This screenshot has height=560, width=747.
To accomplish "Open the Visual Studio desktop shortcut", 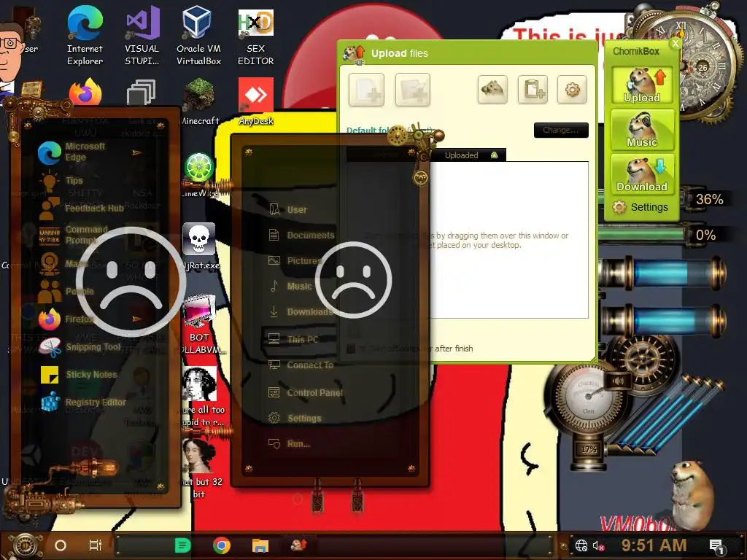I will point(142,36).
